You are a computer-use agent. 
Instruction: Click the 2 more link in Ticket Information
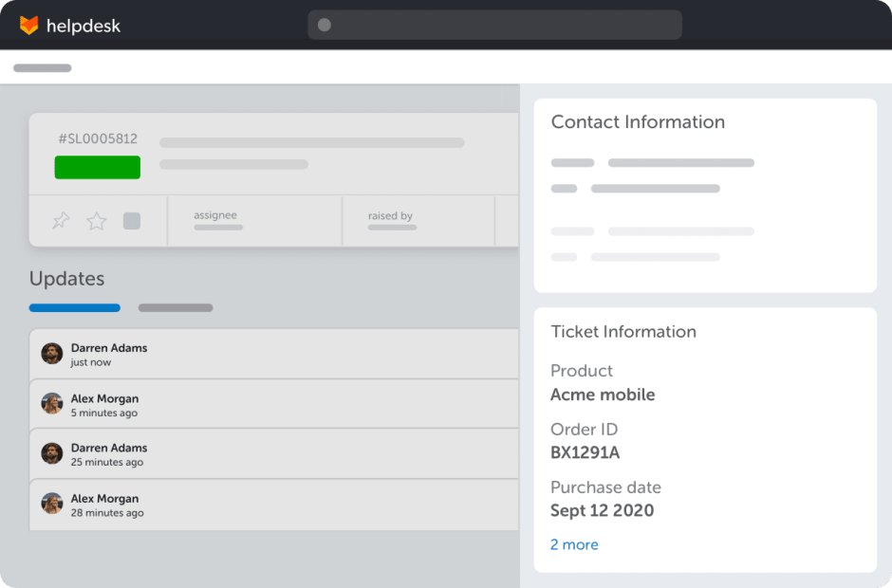point(574,543)
